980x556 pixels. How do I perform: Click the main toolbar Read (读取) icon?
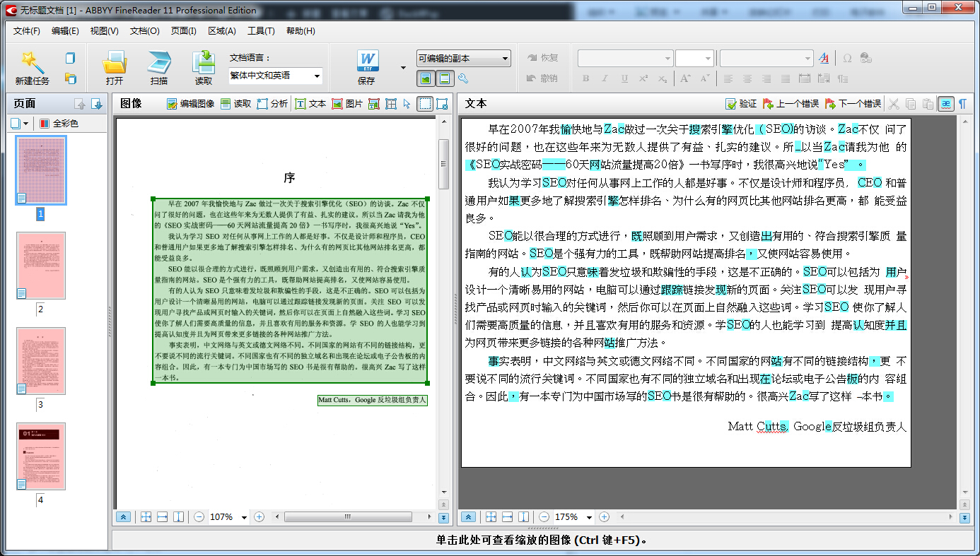[204, 62]
